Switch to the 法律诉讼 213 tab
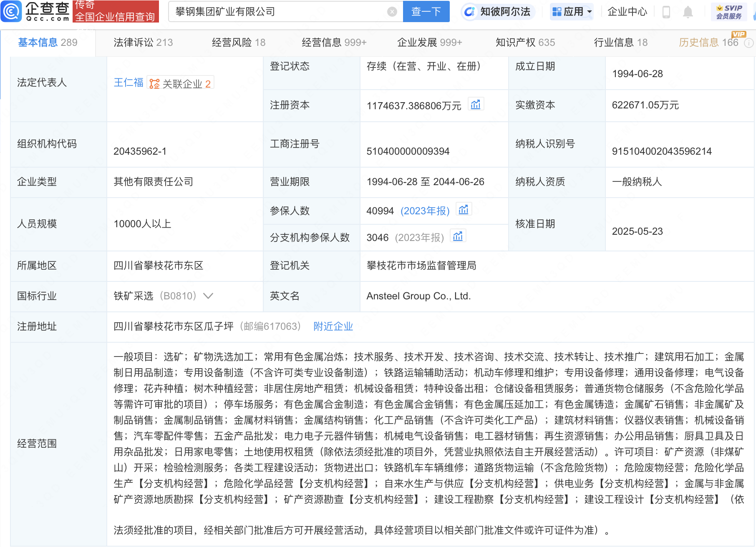The image size is (756, 547). tap(143, 43)
